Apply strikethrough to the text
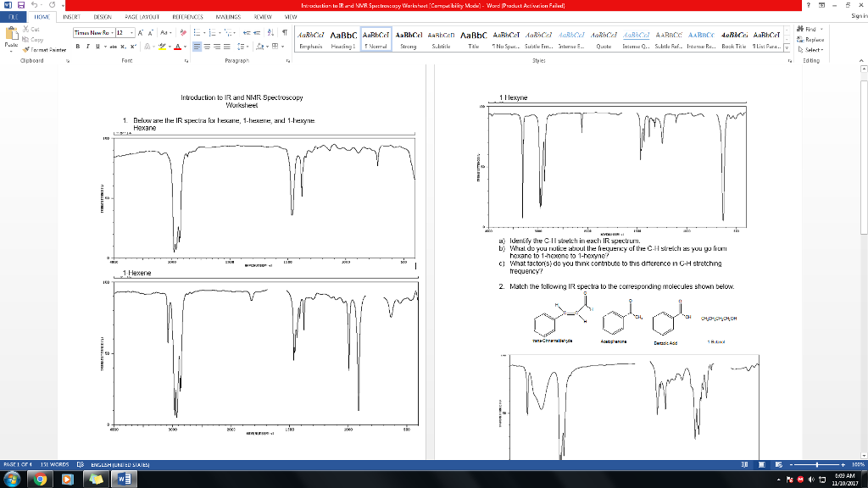Viewport: 868px width, 488px height. (113, 47)
